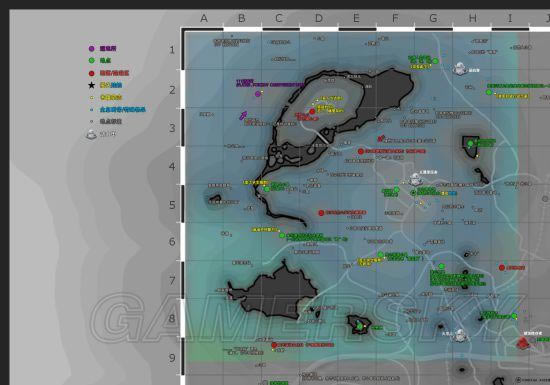This screenshot has width=550, height=385.
Task: Click column header letter A
Action: point(204,18)
